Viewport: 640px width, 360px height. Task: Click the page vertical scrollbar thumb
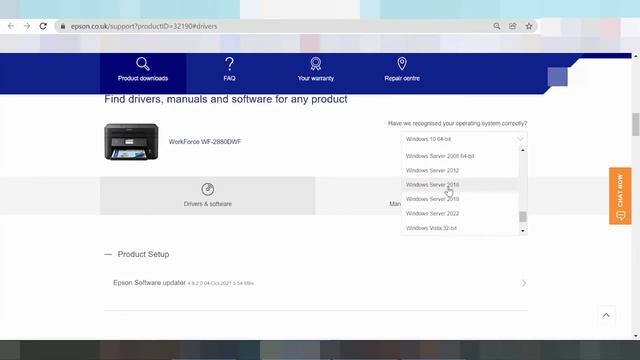pyautogui.click(x=636, y=124)
